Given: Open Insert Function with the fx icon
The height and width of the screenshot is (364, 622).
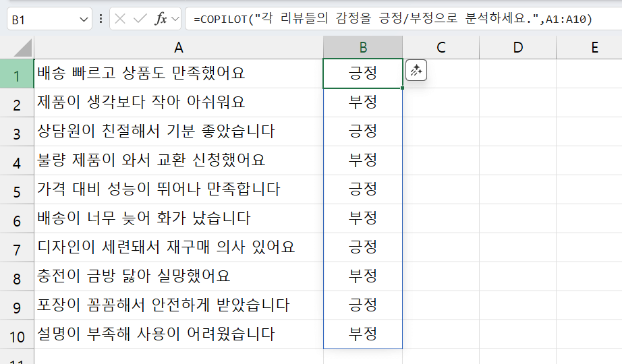Looking at the screenshot, I should tap(161, 20).
